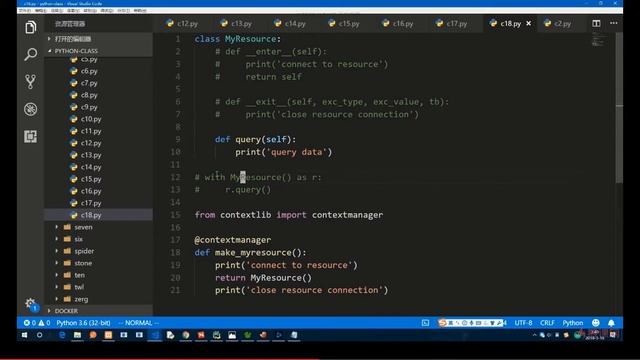
Task: Open c9.py in the file explorer
Action: tap(89, 107)
